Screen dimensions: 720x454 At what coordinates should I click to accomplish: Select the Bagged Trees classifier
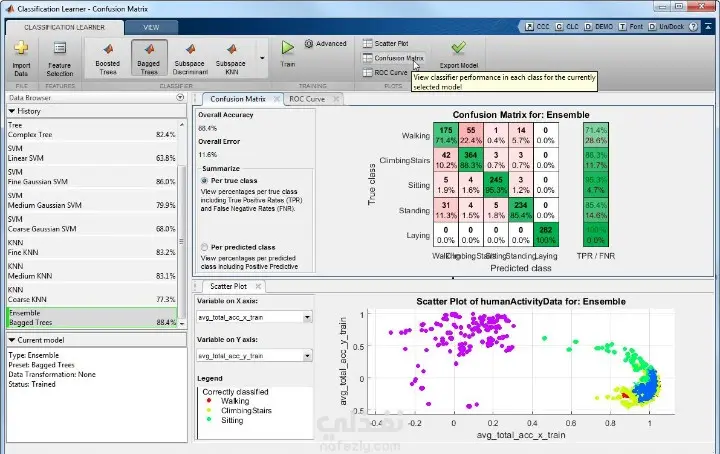pyautogui.click(x=149, y=59)
